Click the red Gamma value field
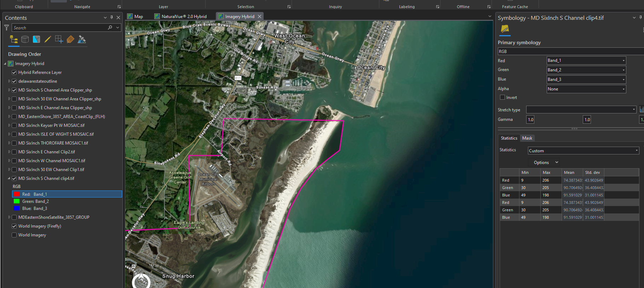 point(530,119)
